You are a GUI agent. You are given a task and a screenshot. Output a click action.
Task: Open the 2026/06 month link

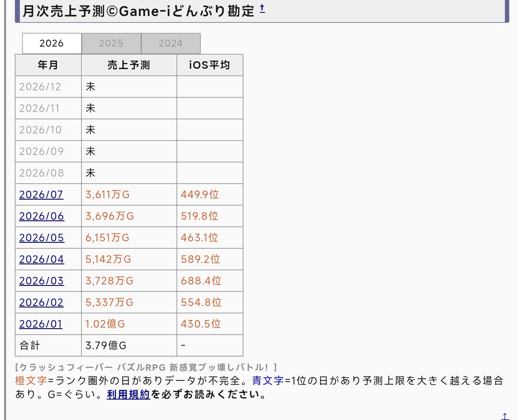pyautogui.click(x=42, y=216)
